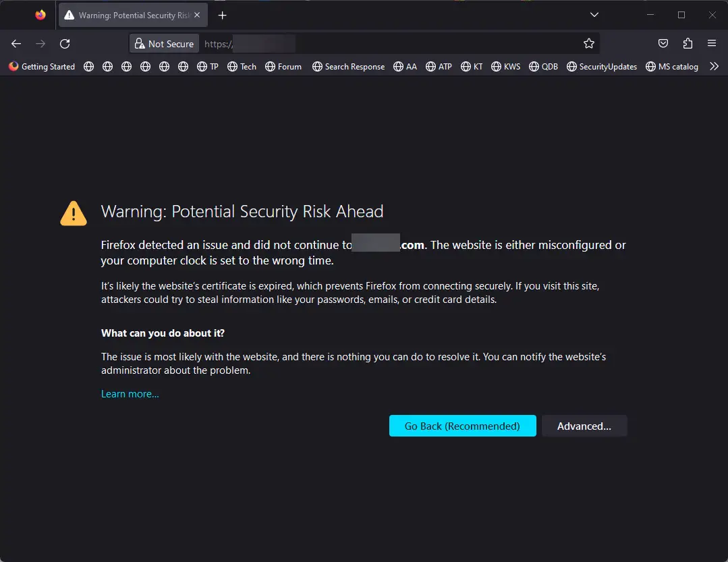Open the Forum bookmark
The image size is (728, 562).
coord(283,66)
